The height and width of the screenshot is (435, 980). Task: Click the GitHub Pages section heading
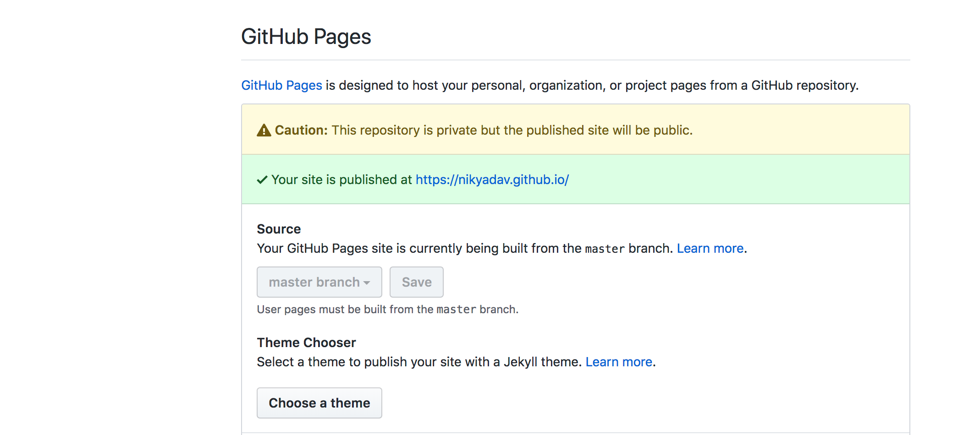click(306, 37)
